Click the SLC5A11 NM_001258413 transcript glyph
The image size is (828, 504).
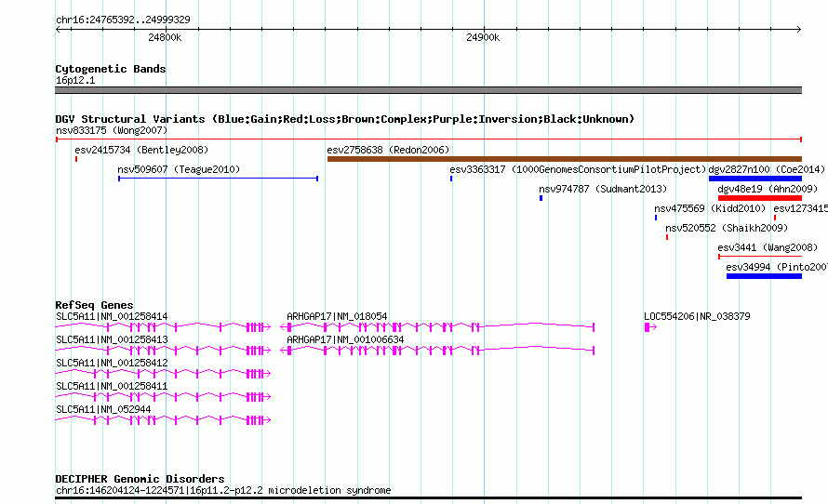(x=163, y=351)
